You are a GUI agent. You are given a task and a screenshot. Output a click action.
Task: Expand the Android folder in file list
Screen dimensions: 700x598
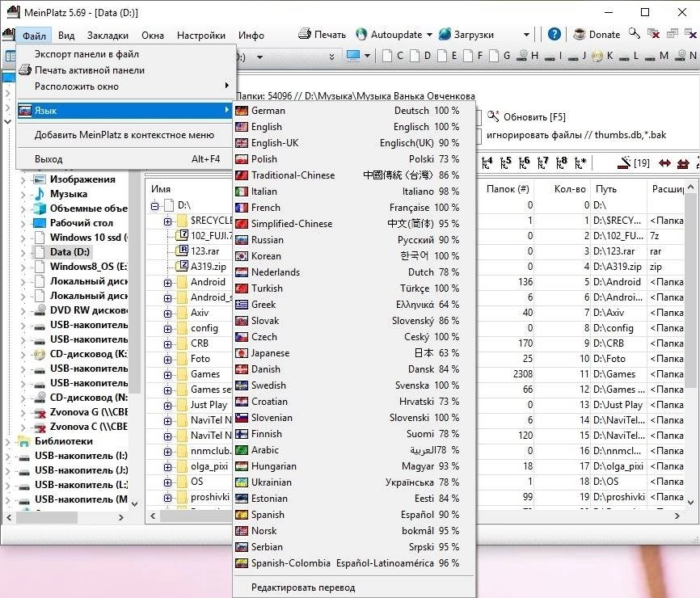click(168, 283)
